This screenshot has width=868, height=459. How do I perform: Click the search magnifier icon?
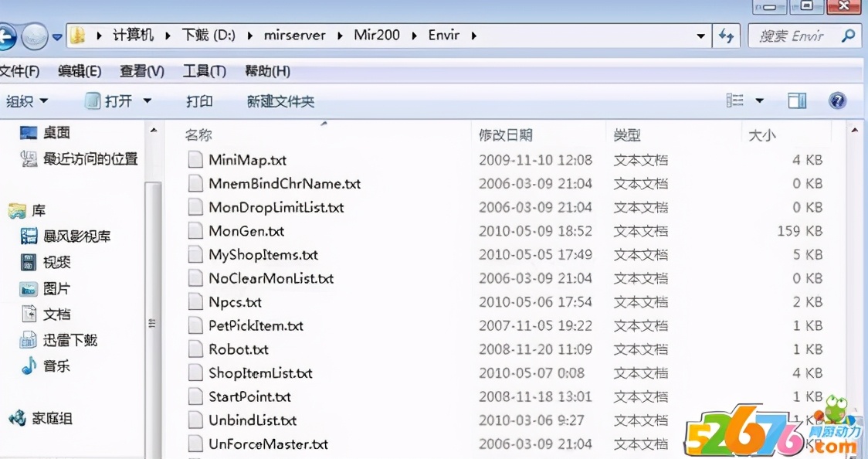click(847, 36)
